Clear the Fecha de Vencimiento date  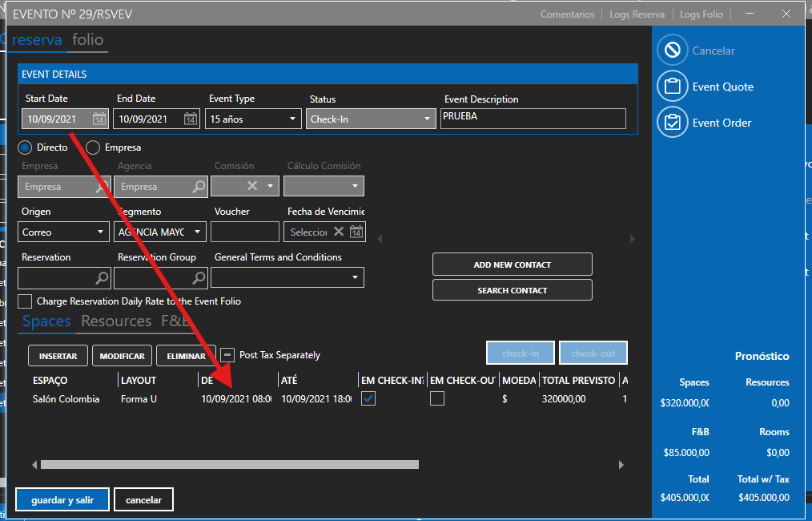pos(339,232)
